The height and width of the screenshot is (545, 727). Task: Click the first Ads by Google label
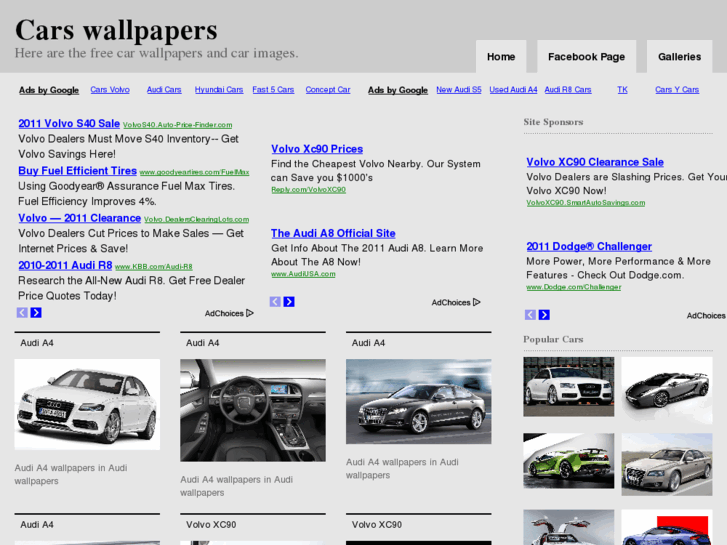point(49,90)
